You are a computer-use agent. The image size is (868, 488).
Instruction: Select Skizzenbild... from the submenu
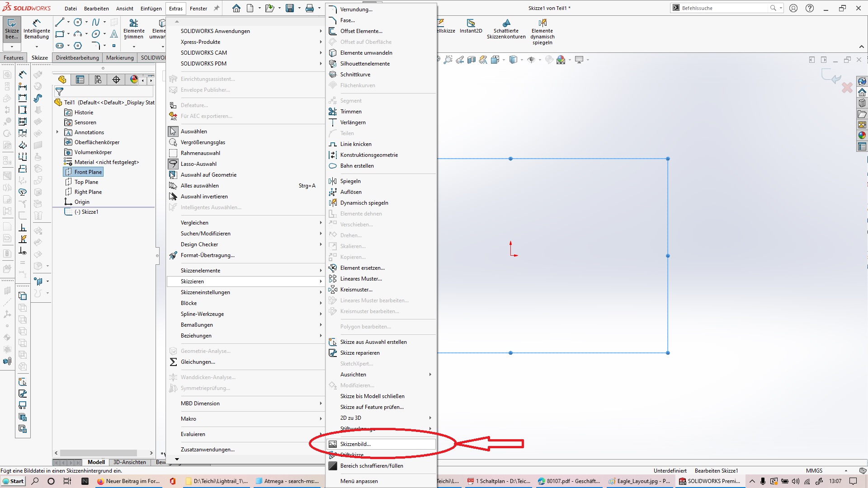[381, 444]
